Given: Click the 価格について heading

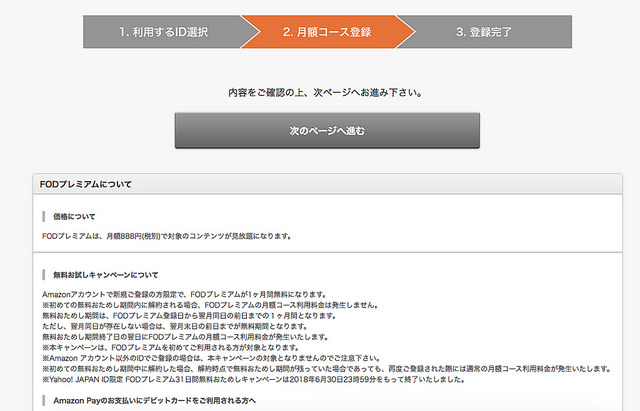Looking at the screenshot, I should click(74, 217).
